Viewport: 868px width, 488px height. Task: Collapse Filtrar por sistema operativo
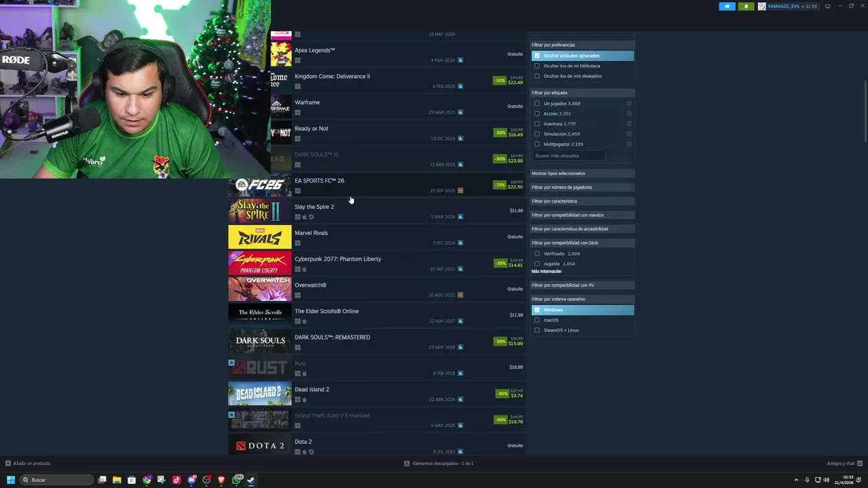tap(583, 299)
